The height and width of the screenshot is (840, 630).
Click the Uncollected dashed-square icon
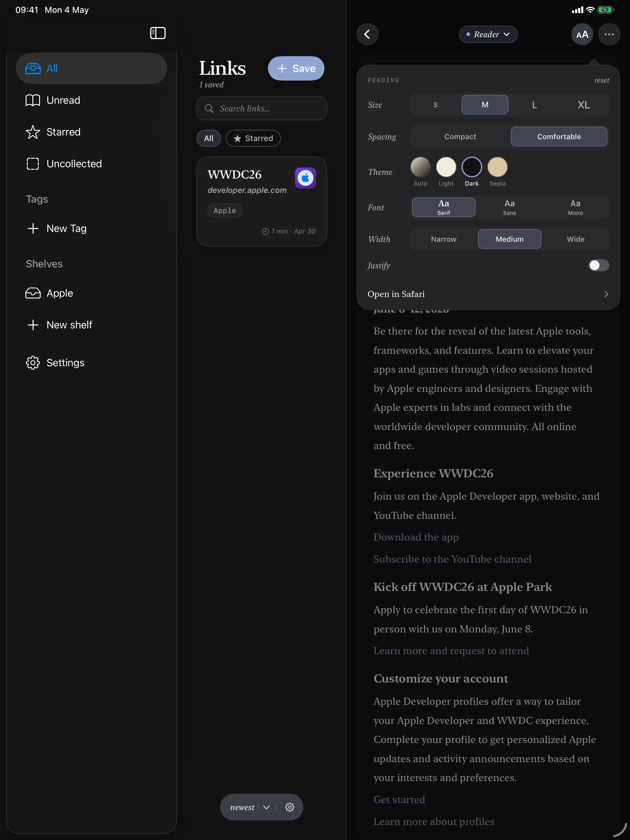[x=33, y=164]
